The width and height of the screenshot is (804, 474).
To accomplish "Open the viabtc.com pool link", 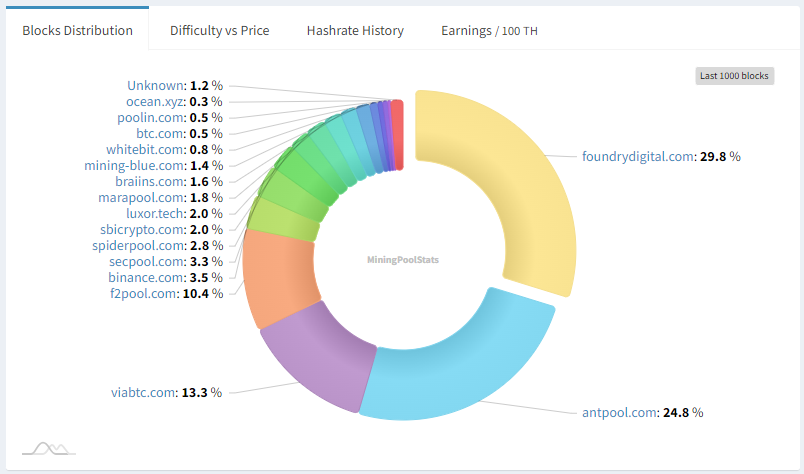I will pos(143,392).
